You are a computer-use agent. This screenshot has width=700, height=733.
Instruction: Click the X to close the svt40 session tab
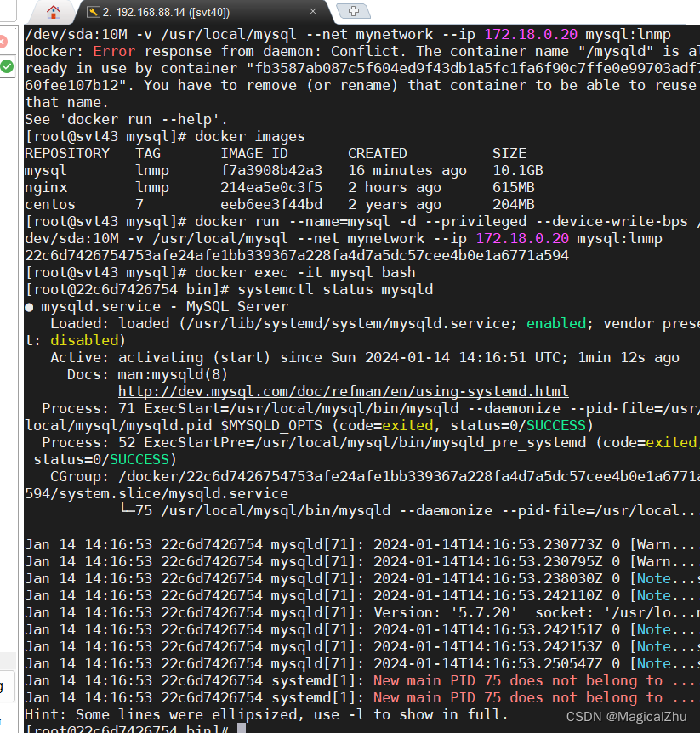312,12
